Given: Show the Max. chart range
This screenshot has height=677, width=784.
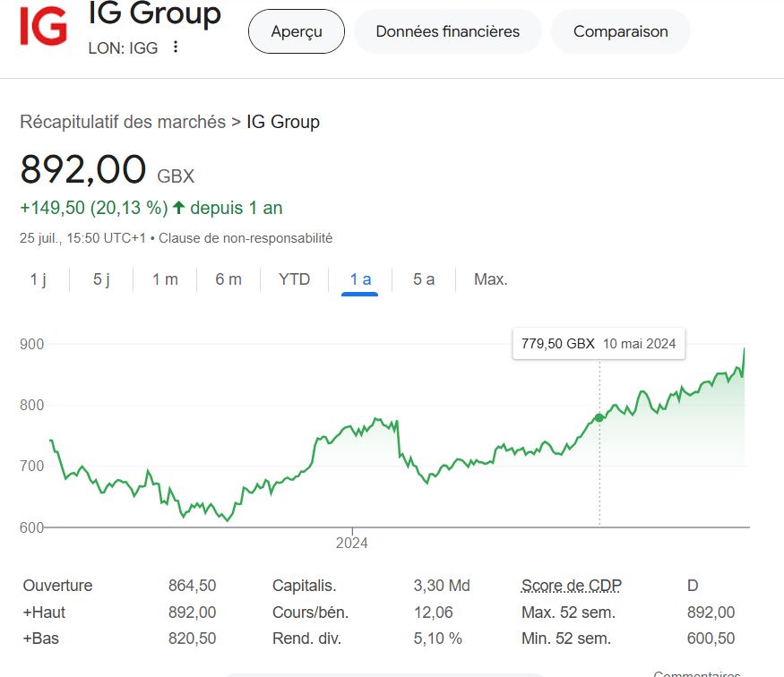Looking at the screenshot, I should tap(491, 279).
